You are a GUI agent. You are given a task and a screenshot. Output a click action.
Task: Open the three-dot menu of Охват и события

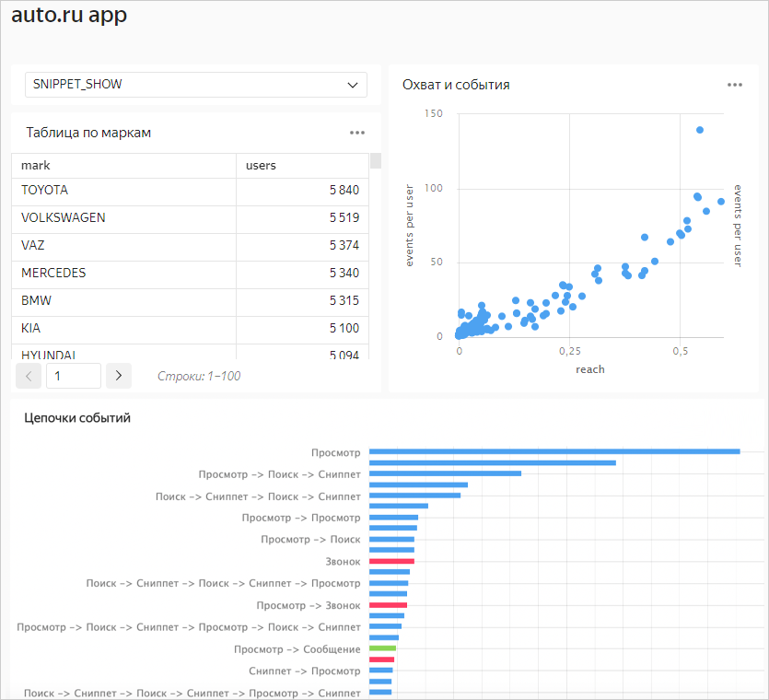(x=734, y=85)
